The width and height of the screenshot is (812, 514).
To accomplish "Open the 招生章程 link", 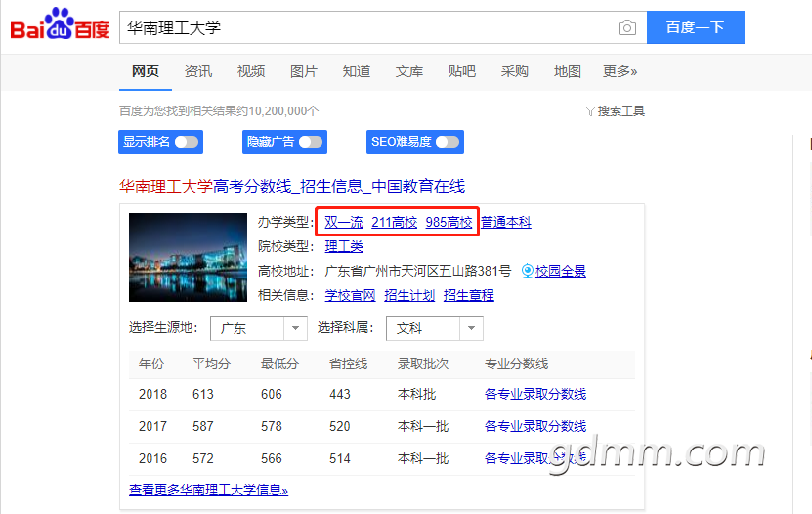I will (469, 295).
